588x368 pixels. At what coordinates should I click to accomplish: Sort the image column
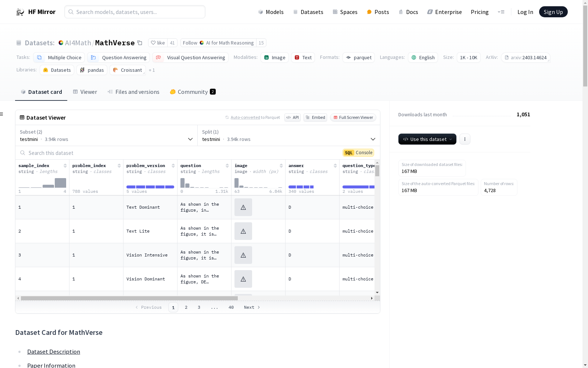coord(281,166)
